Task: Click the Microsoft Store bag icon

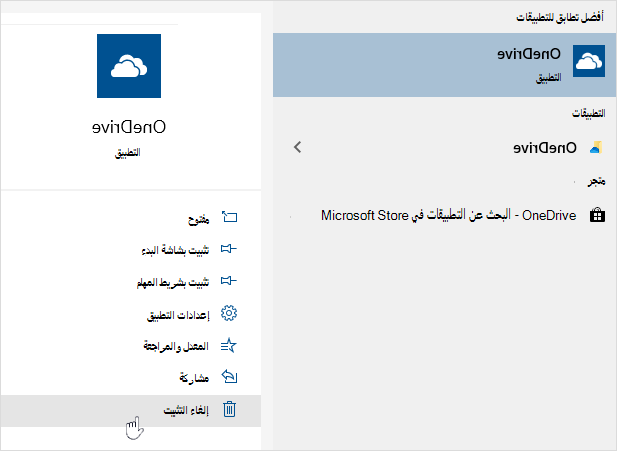Action: tap(597, 215)
